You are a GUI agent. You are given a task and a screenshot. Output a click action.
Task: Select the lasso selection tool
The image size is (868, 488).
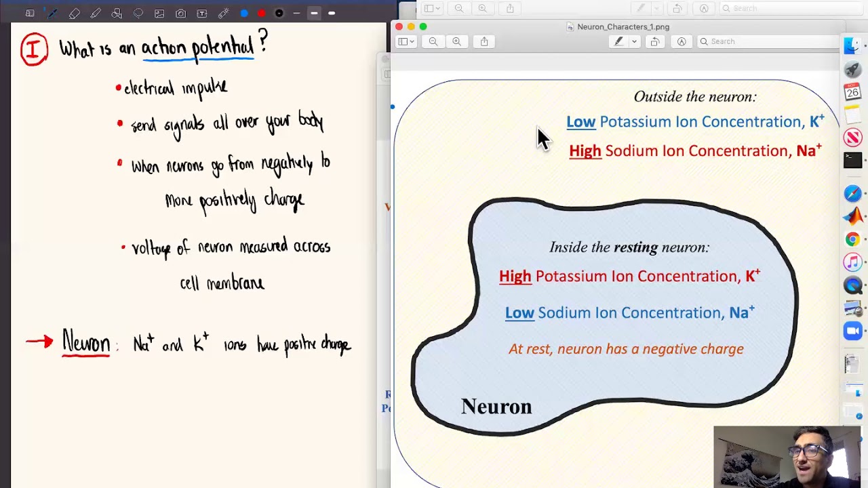click(138, 13)
